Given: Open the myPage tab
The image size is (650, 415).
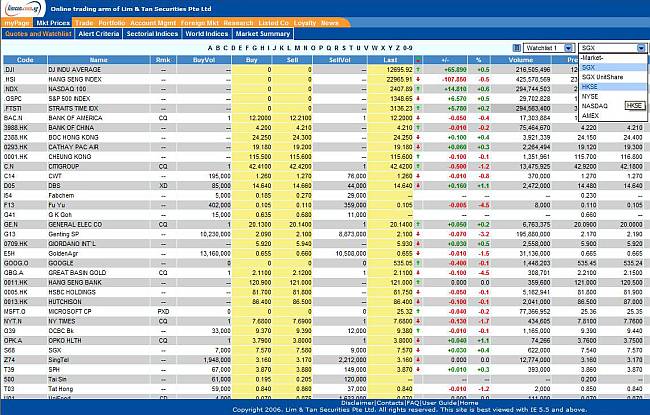Looking at the screenshot, I should 17,23.
